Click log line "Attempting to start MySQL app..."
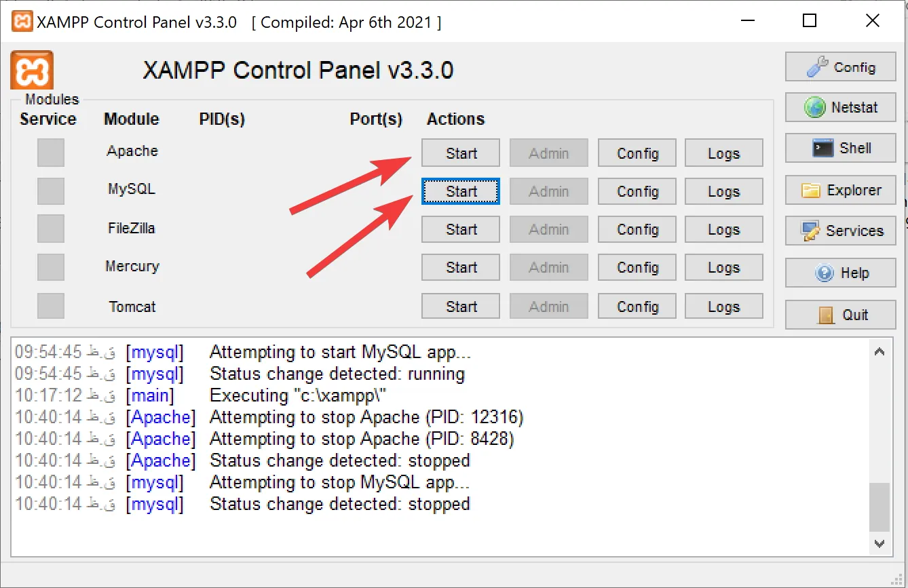908x588 pixels. (340, 352)
